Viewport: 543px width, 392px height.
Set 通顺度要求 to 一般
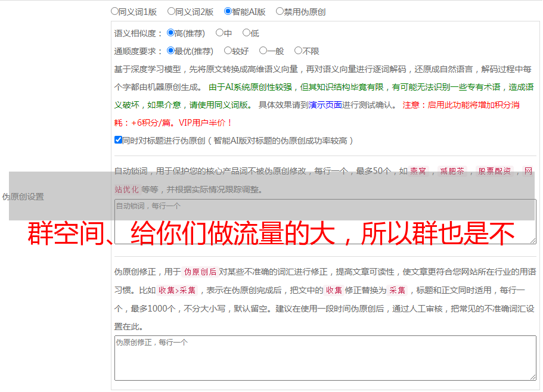[263, 51]
